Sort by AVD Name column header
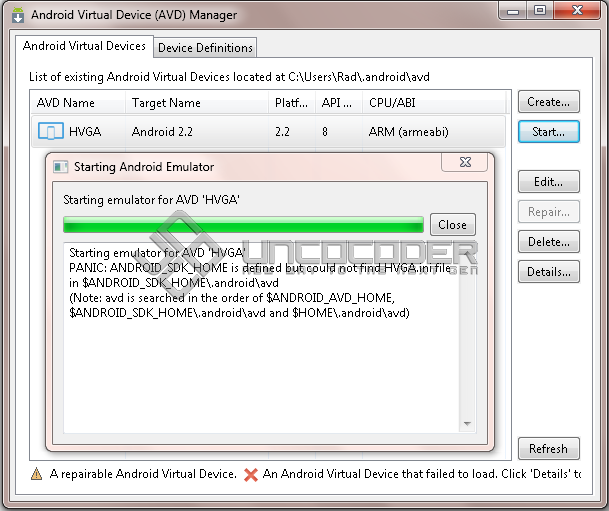The width and height of the screenshot is (609, 511). pyautogui.click(x=78, y=103)
